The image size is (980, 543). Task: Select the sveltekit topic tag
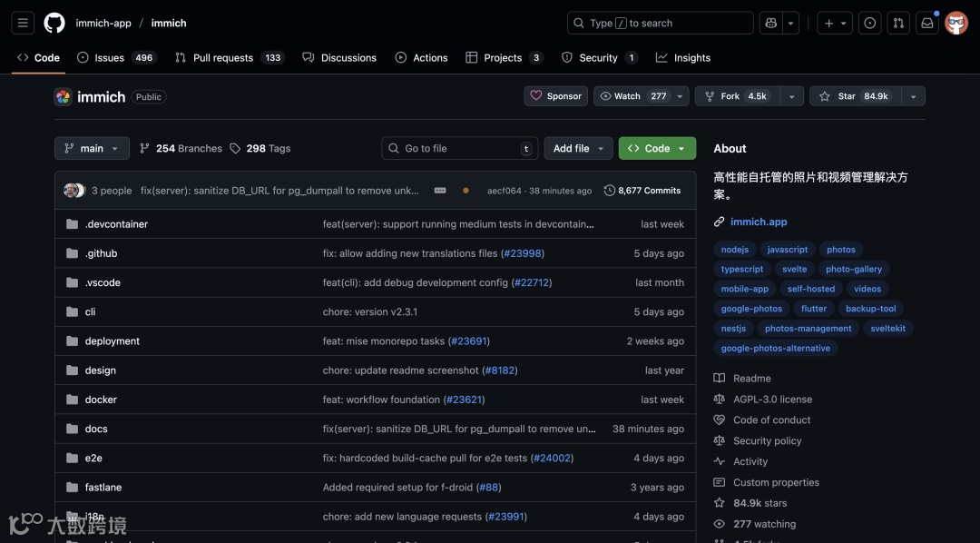(x=887, y=329)
